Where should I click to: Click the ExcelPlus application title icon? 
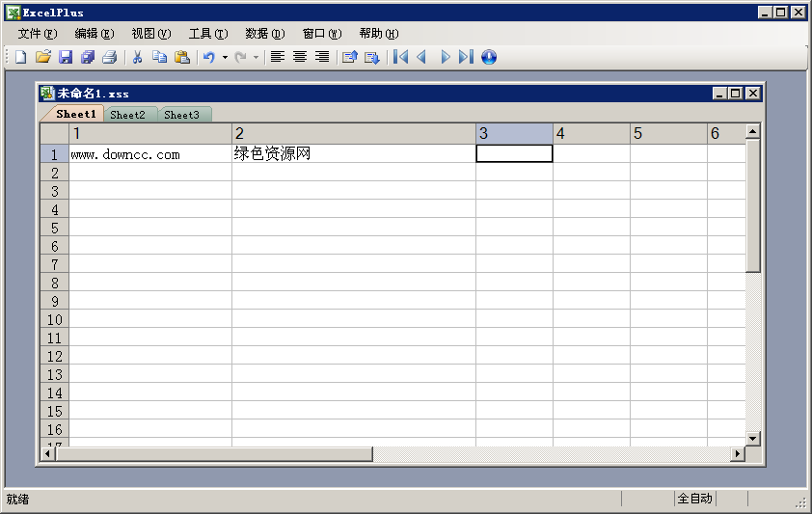pos(14,13)
